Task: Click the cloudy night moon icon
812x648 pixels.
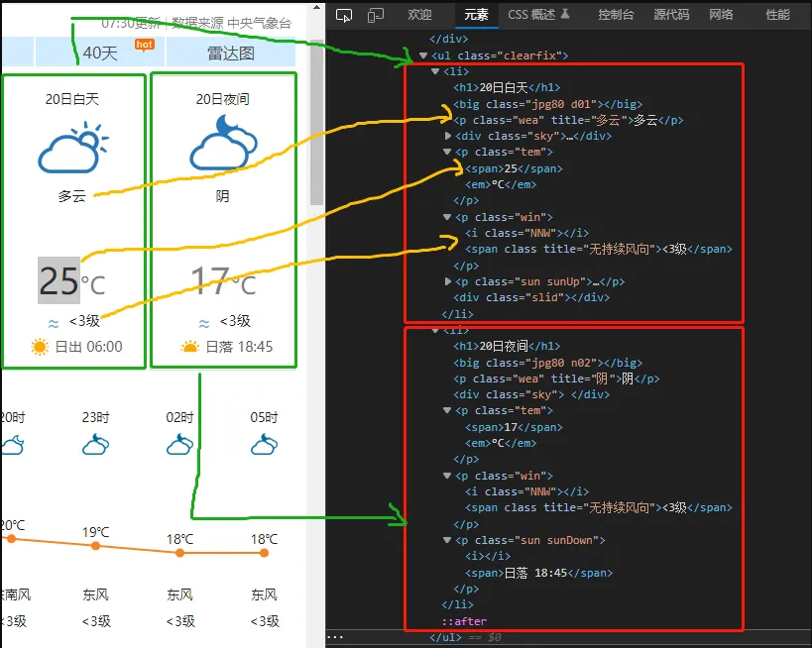Action: [222, 143]
